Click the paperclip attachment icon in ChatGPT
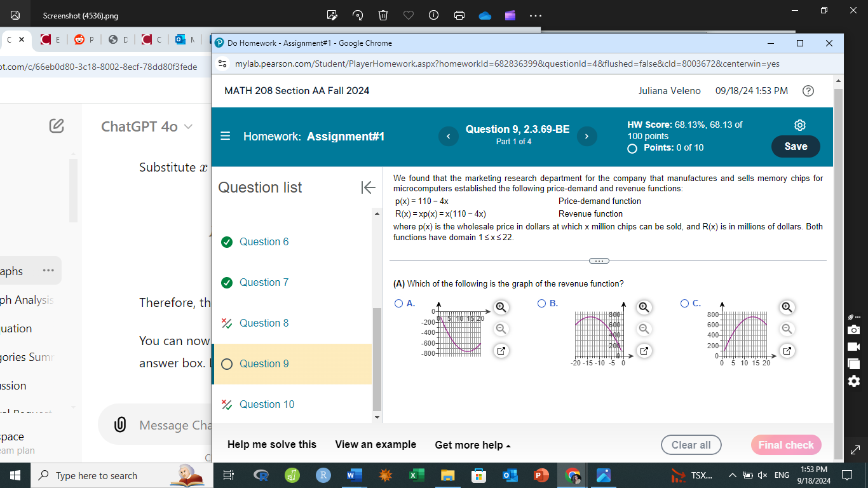Screen dimensions: 868x488 (119, 424)
